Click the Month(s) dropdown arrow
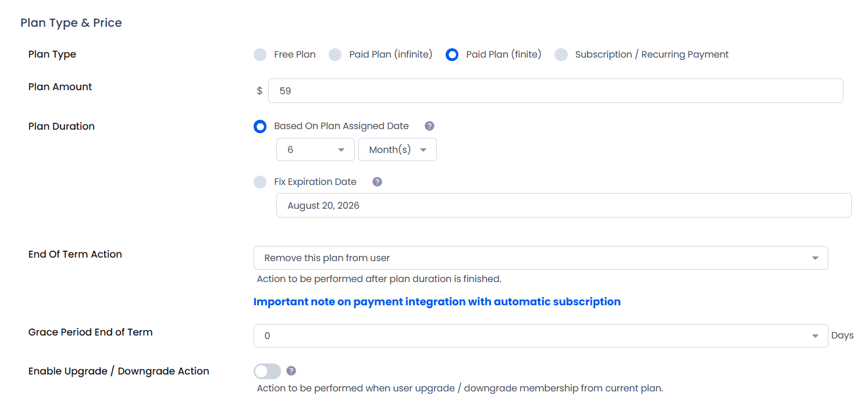 [x=424, y=150]
